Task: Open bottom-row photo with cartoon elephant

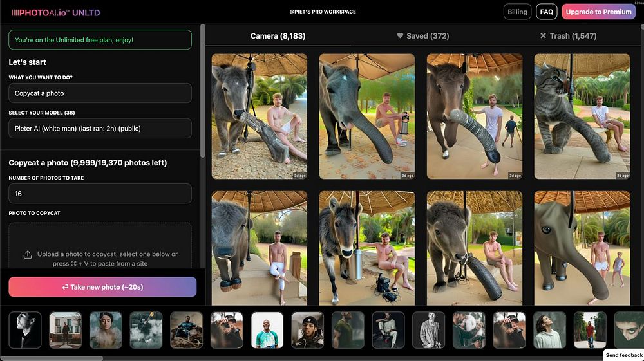Action: [x=582, y=248]
